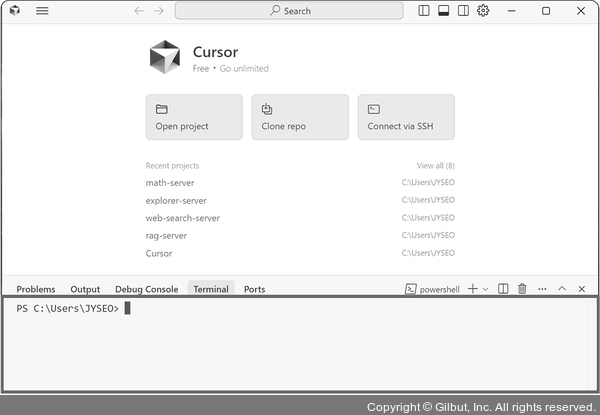Open the math-server recent project

tap(170, 183)
